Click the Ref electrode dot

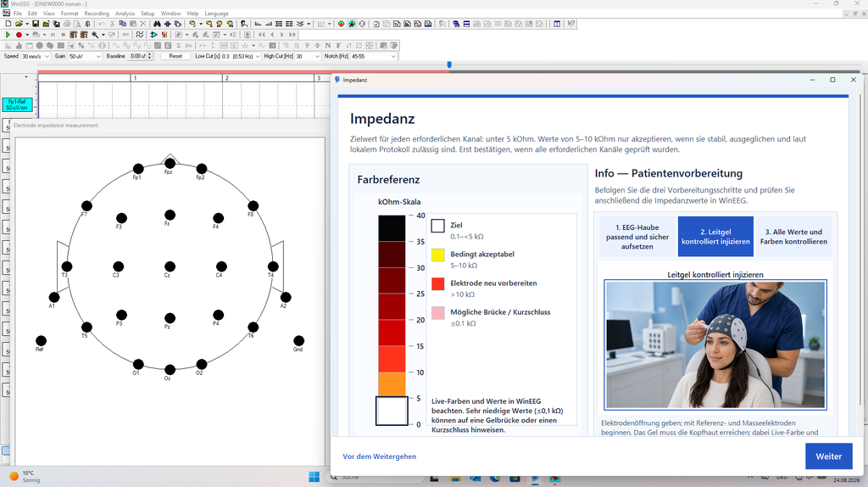pyautogui.click(x=41, y=340)
